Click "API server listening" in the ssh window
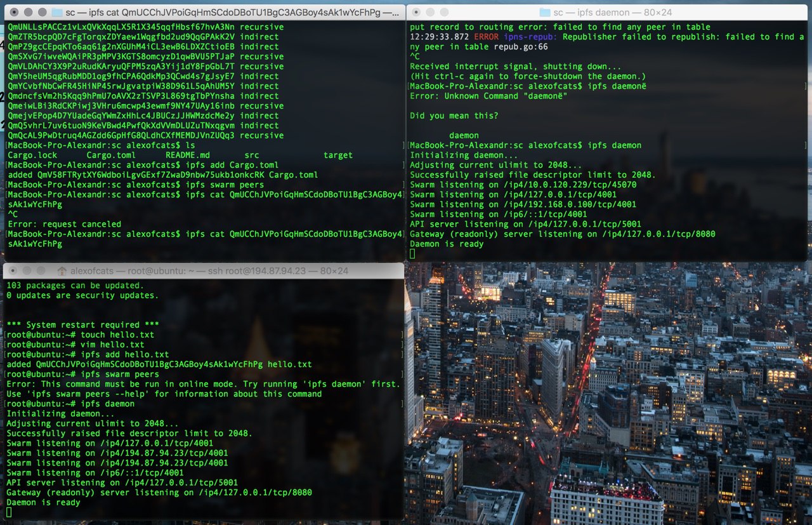 point(122,482)
